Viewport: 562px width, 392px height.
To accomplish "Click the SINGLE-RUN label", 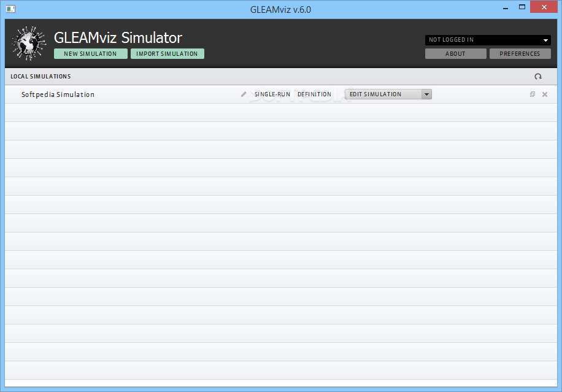I will point(272,94).
